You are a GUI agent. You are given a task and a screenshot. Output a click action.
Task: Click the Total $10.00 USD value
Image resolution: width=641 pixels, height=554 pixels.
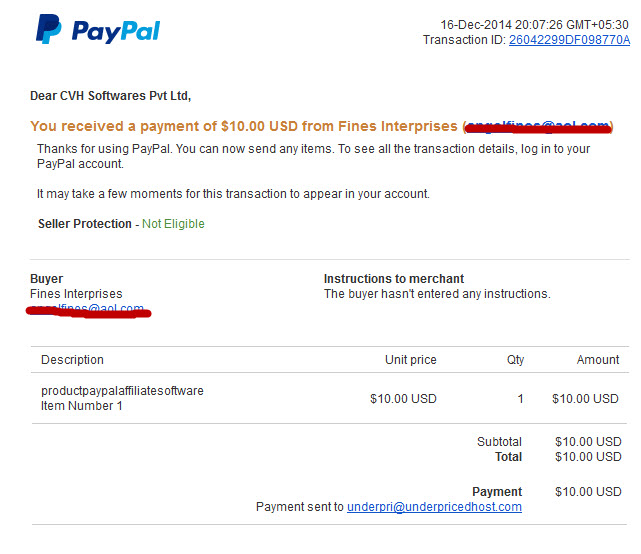click(588, 457)
